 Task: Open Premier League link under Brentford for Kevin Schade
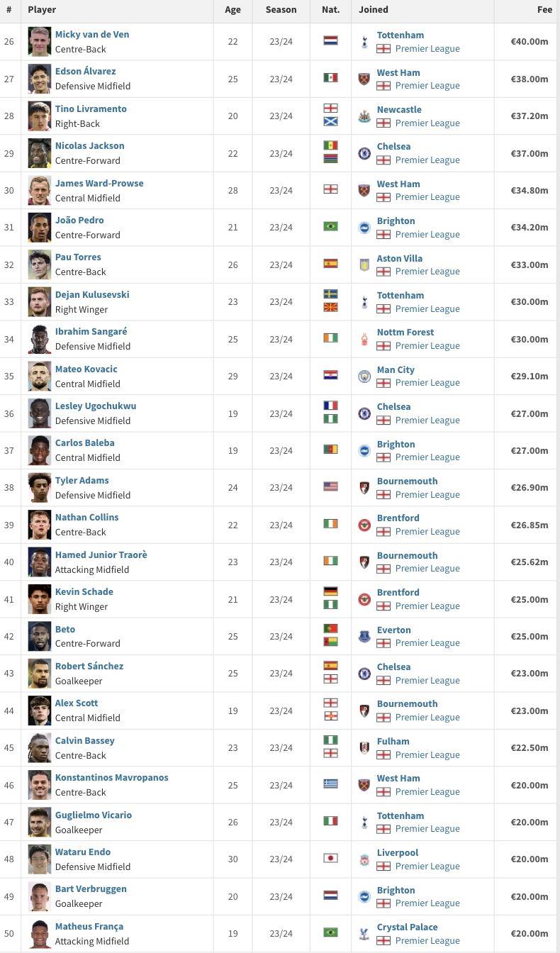coord(427,606)
